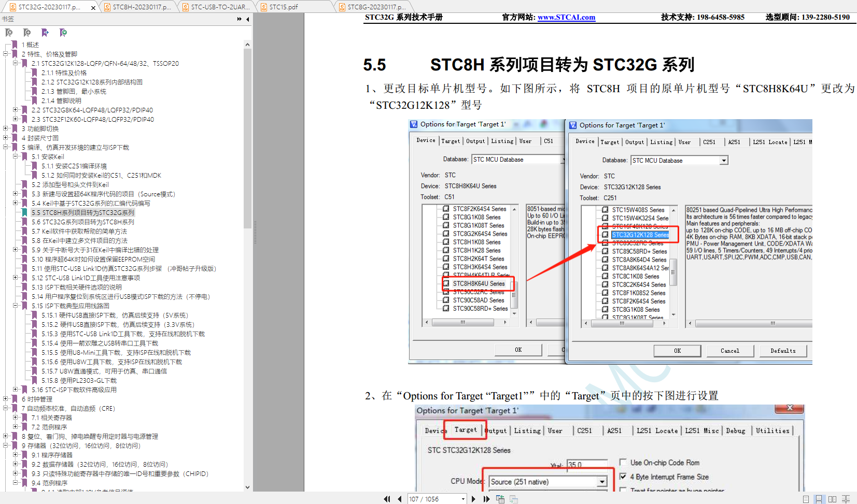This screenshot has width=857, height=504.
Task: Expand the 2.3 STC32F12K60 bookmark node
Action: pyautogui.click(x=16, y=119)
